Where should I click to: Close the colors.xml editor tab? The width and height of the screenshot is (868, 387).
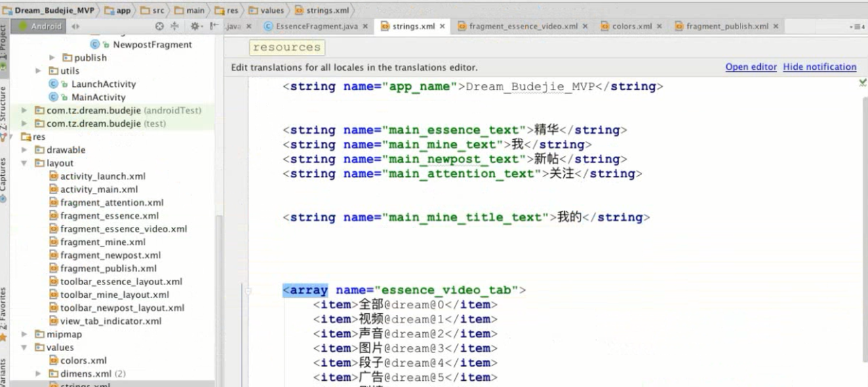tap(659, 26)
